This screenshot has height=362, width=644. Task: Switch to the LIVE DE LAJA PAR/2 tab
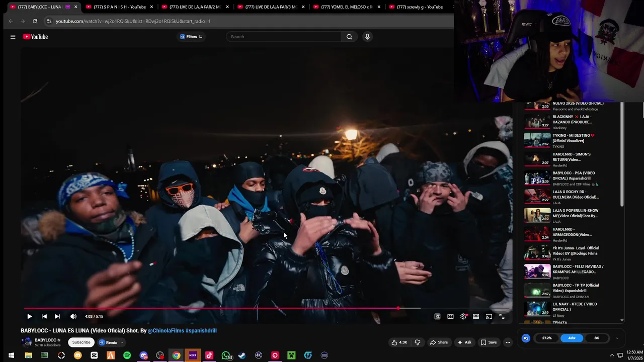[195, 7]
